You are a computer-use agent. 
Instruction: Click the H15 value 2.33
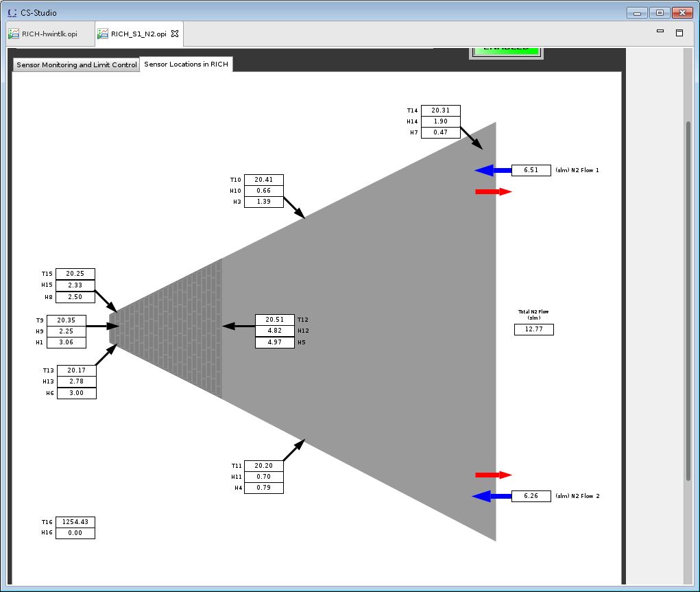(x=75, y=285)
